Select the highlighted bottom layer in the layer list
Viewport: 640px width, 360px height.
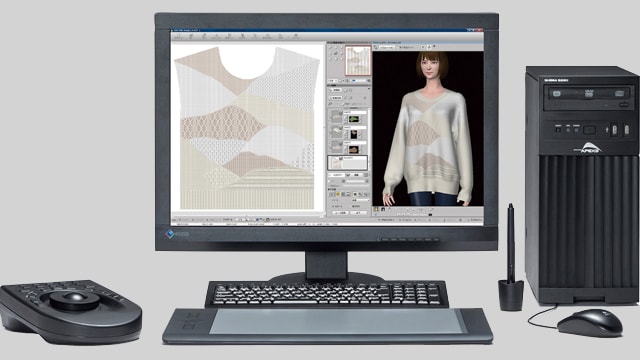click(x=348, y=163)
